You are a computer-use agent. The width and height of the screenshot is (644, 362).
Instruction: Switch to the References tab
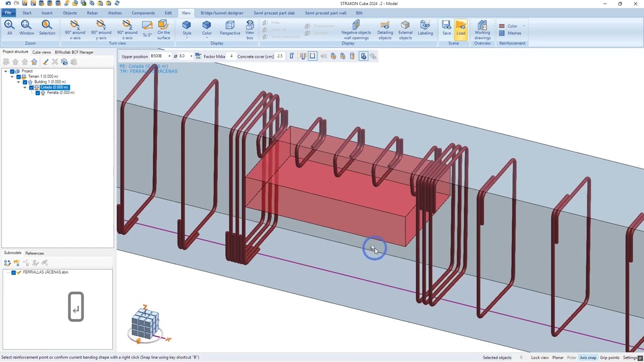tap(35, 253)
